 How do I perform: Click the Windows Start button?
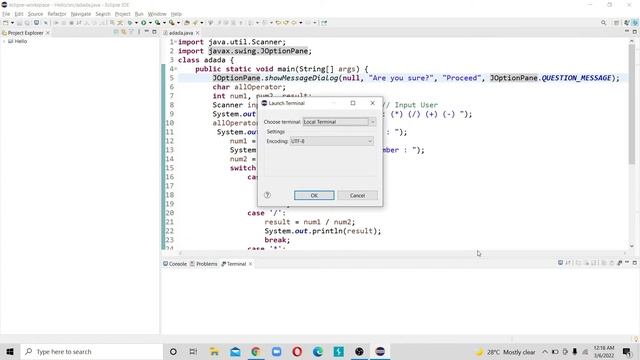10,351
